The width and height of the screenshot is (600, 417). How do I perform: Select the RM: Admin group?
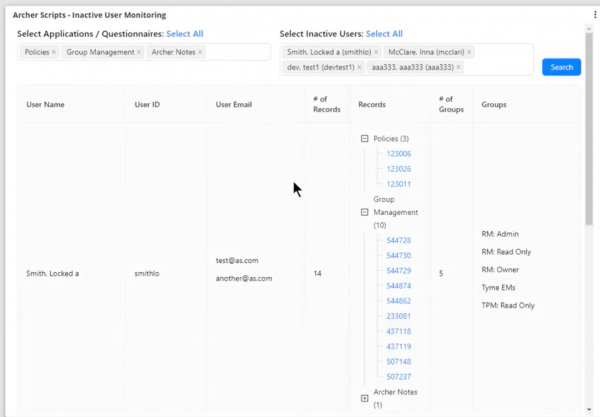(500, 234)
